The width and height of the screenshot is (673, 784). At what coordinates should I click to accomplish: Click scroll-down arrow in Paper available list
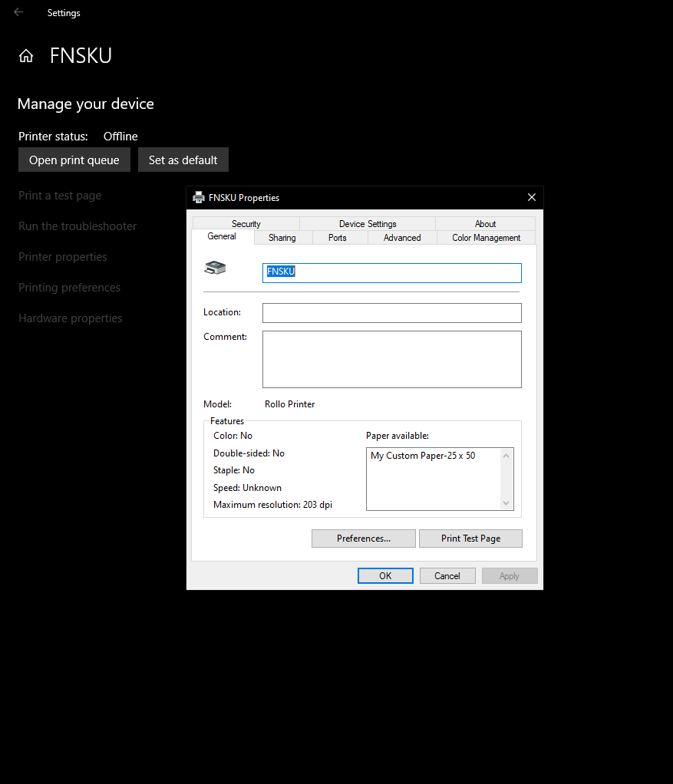[x=506, y=503]
